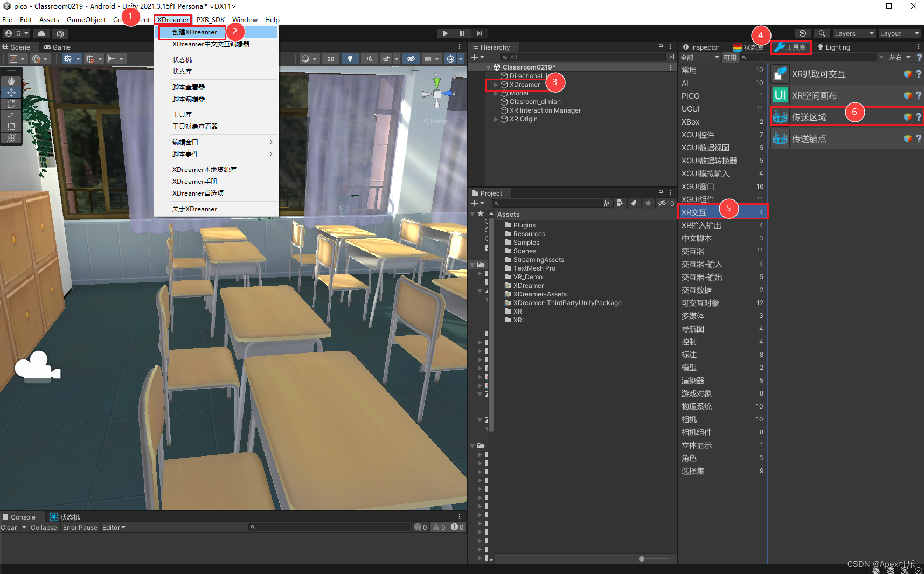Toggle the 可用 filter button

point(730,57)
